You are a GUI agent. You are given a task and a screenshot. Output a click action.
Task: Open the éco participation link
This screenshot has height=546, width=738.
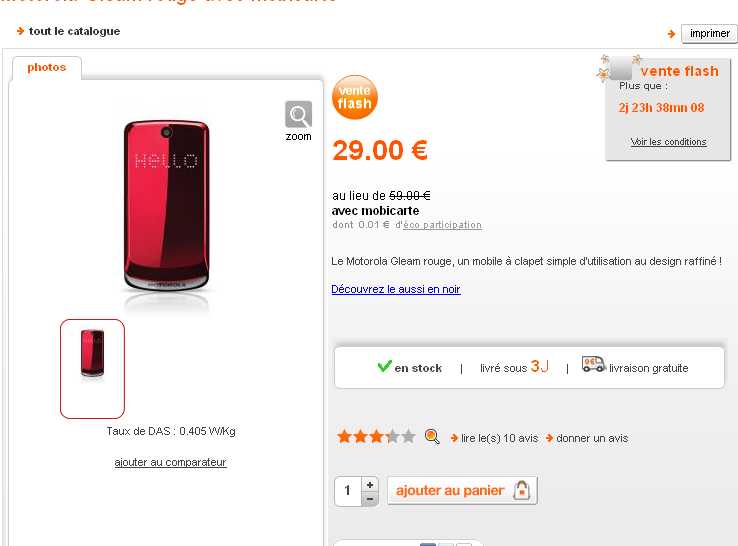point(442,225)
